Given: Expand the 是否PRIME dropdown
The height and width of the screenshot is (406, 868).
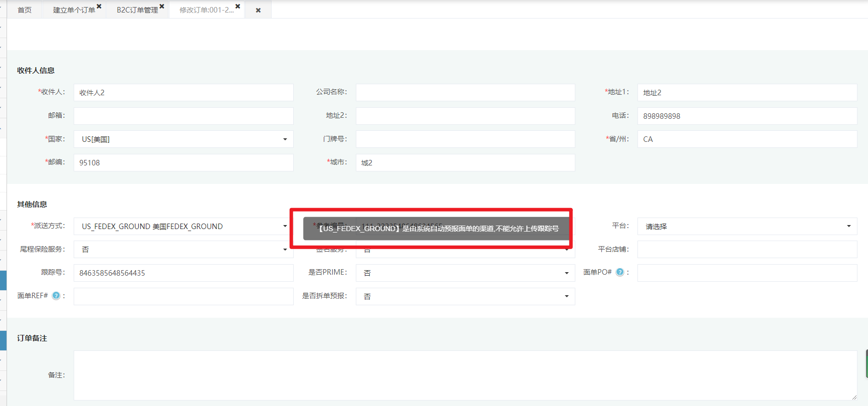Looking at the screenshot, I should (465, 273).
